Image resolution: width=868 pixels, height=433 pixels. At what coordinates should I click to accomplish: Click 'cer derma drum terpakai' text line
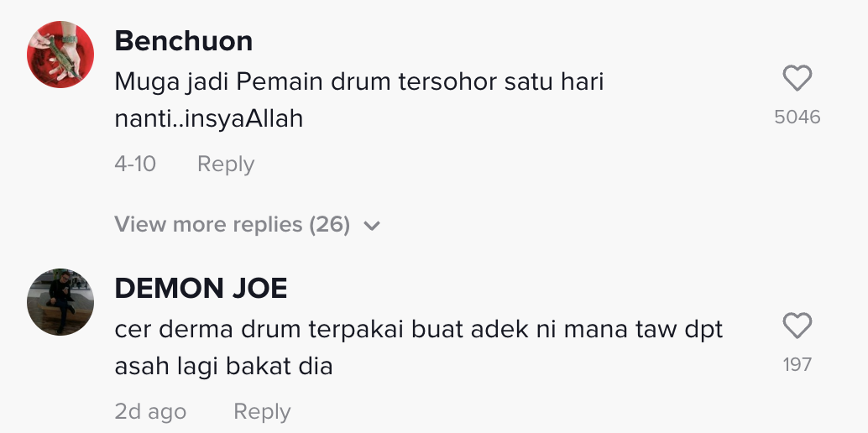[x=418, y=330]
